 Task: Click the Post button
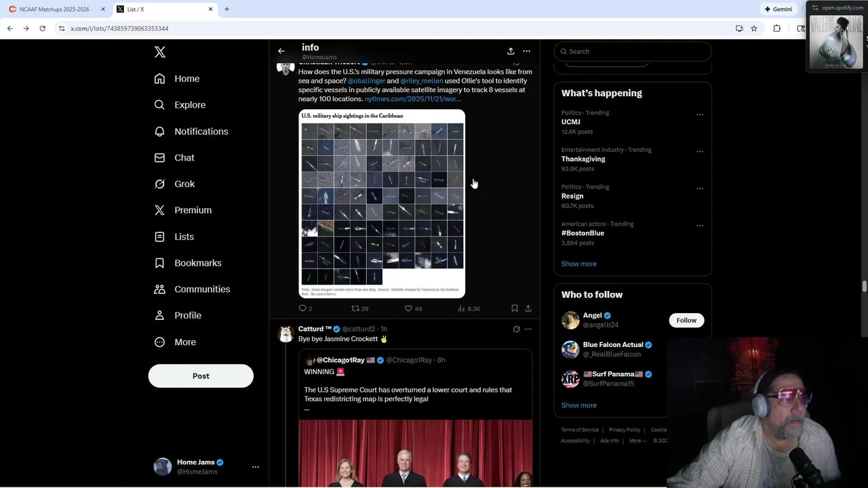coord(201,376)
